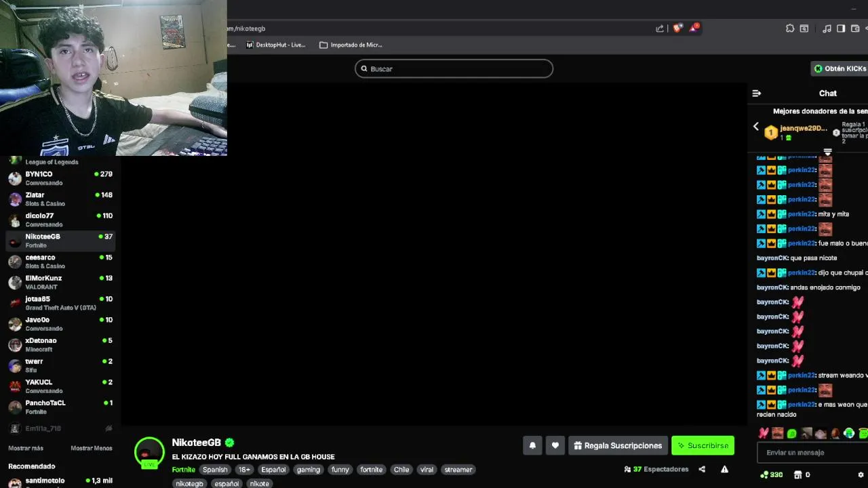868x488 pixels.
Task: Open dicolo77 channel in sidebar
Action: (x=60, y=220)
